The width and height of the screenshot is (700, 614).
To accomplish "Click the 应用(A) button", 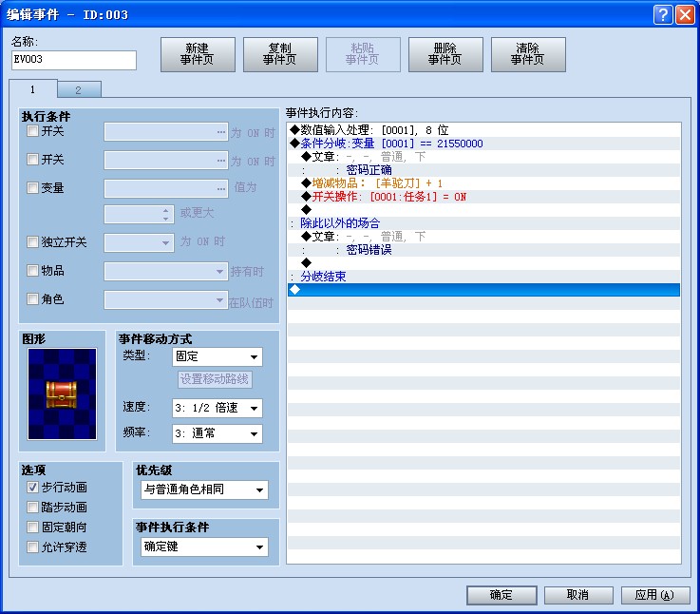I will click(655, 595).
